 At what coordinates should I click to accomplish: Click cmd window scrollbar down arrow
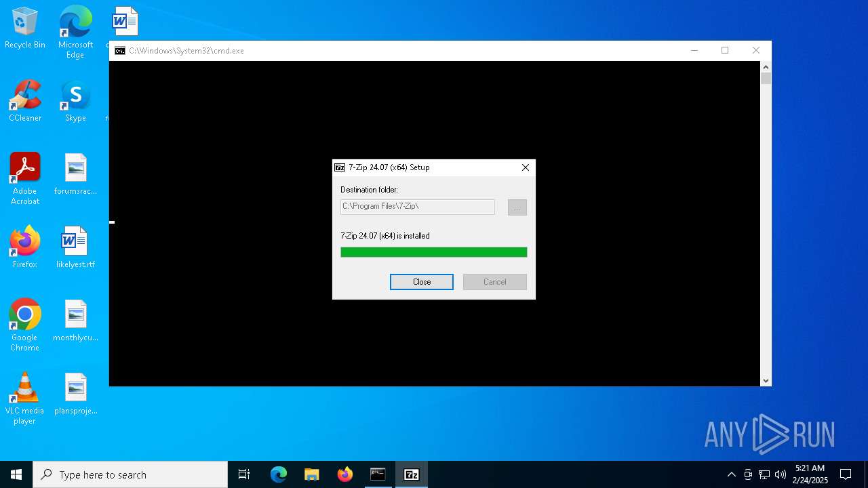[x=766, y=381]
